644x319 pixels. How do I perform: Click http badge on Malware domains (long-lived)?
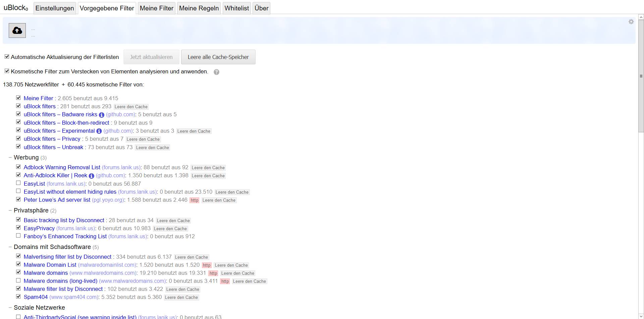point(225,281)
